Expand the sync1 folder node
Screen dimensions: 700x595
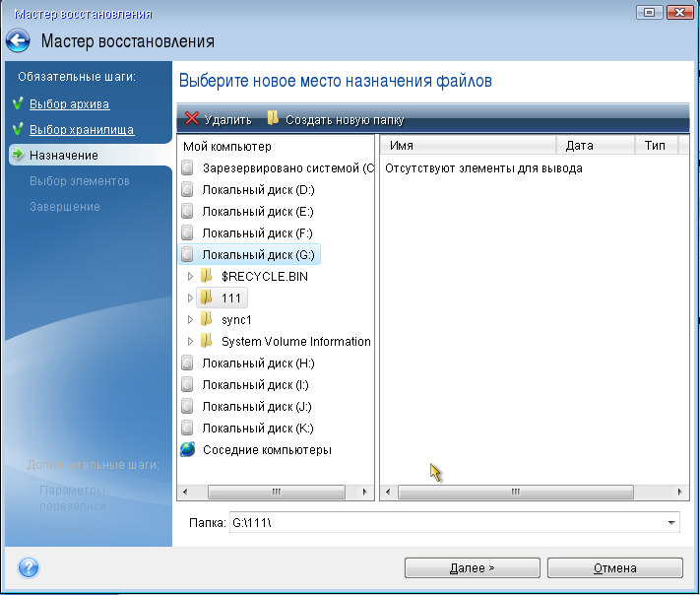click(190, 319)
